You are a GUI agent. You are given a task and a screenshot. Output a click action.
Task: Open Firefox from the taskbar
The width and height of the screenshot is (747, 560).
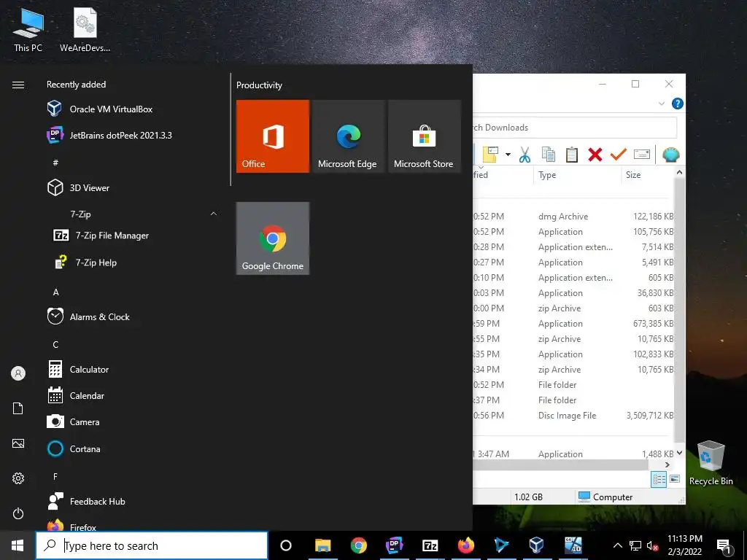coord(466,545)
